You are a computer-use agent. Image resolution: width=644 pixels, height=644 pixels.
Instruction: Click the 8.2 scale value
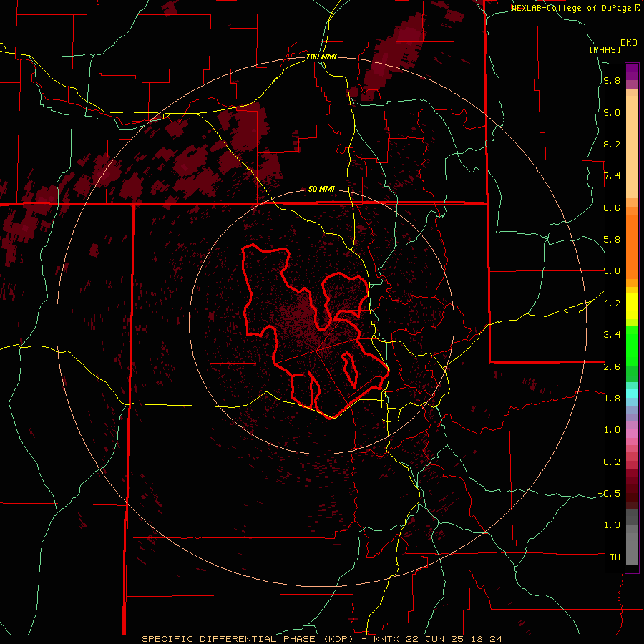[612, 145]
